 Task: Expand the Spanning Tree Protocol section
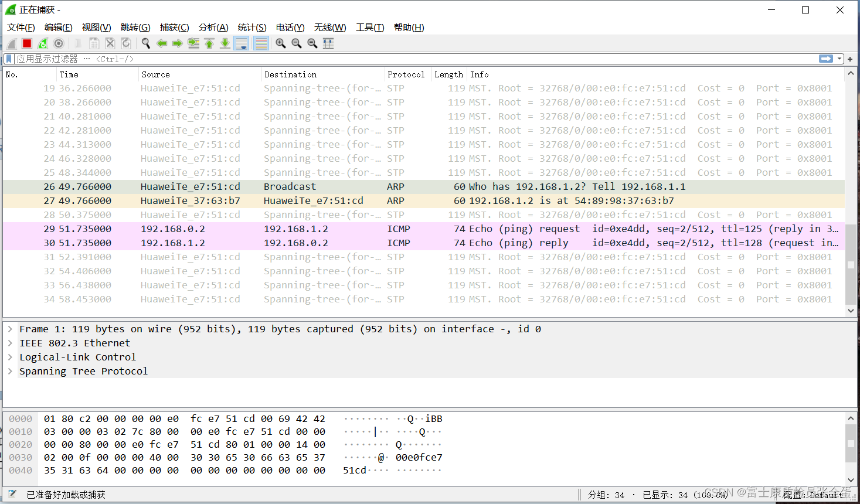pos(10,371)
